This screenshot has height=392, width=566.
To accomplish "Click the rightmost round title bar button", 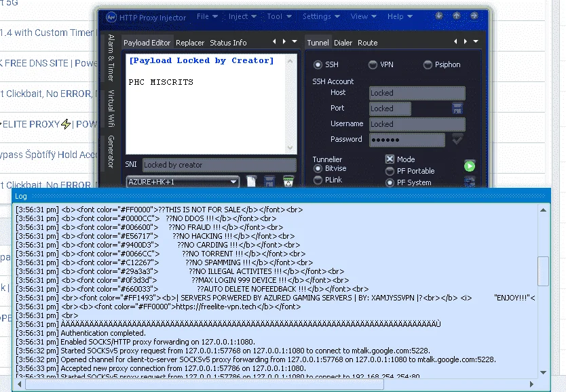I will tap(474, 16).
